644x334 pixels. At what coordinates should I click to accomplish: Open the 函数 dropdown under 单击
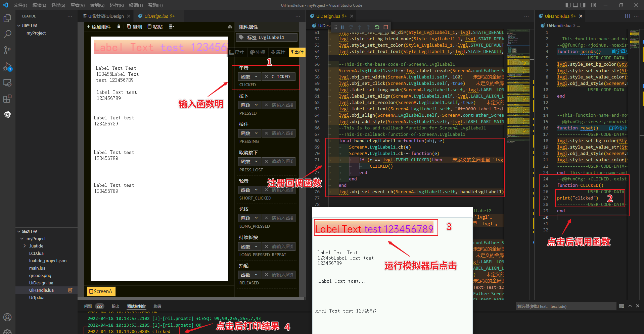pos(249,77)
